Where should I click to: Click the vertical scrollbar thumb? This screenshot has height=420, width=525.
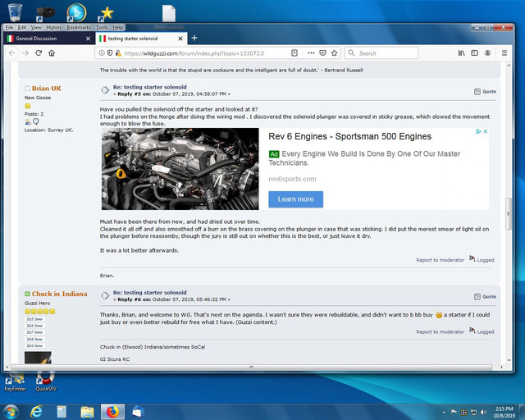(509, 213)
